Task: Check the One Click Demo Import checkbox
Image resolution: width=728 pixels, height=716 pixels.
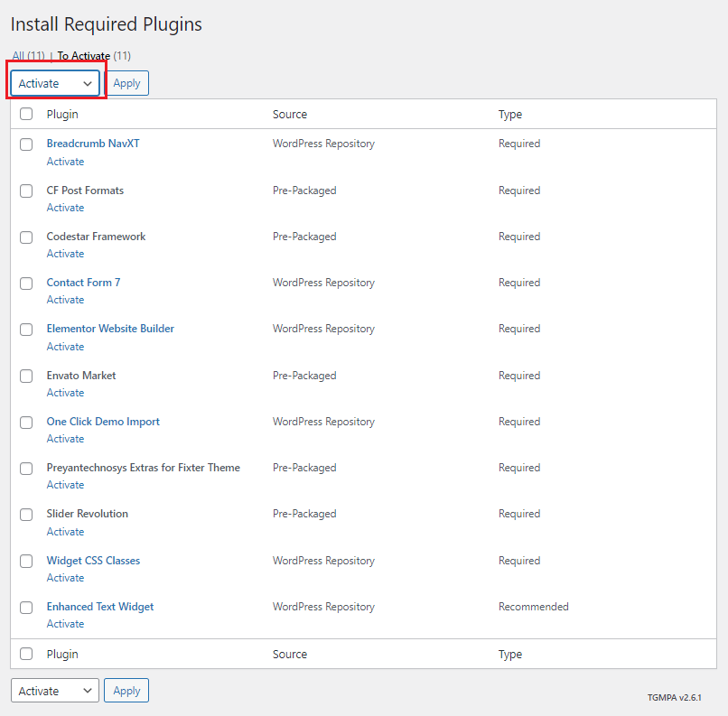Action: coord(26,423)
